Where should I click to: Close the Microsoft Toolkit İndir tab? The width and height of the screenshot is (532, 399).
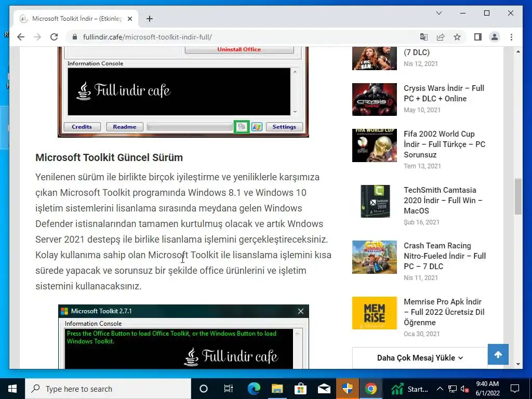tap(129, 19)
